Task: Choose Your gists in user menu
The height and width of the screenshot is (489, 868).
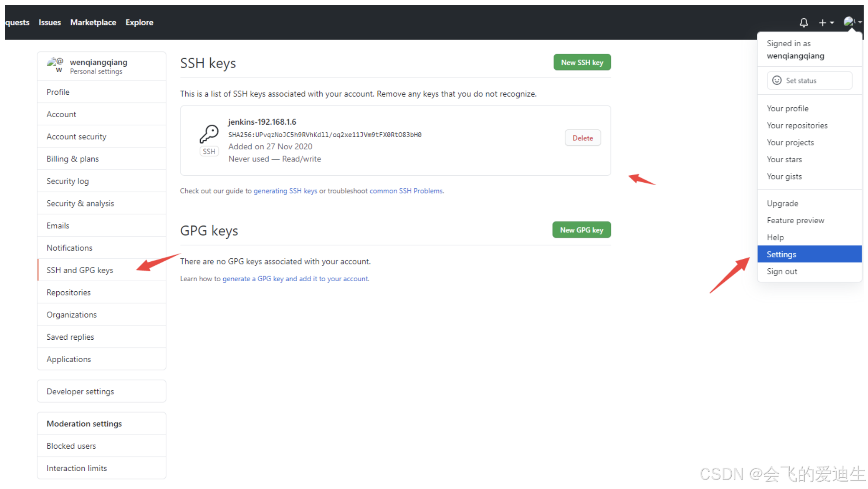Action: (810, 177)
